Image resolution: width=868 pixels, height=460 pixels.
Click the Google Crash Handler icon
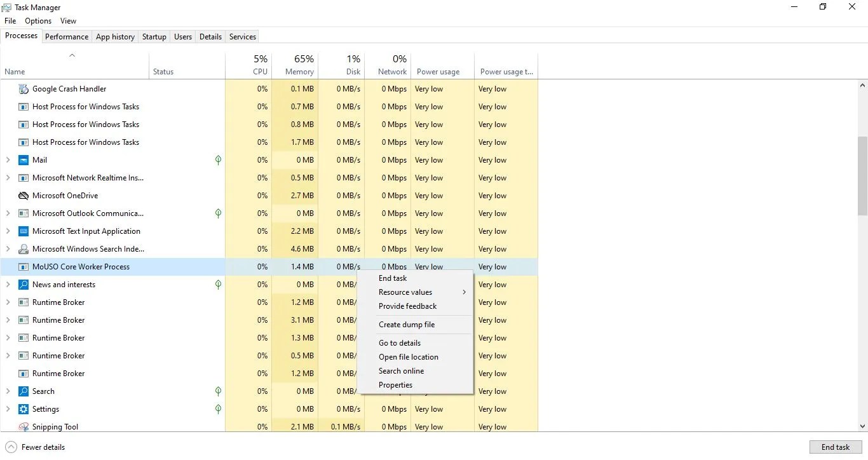[23, 88]
